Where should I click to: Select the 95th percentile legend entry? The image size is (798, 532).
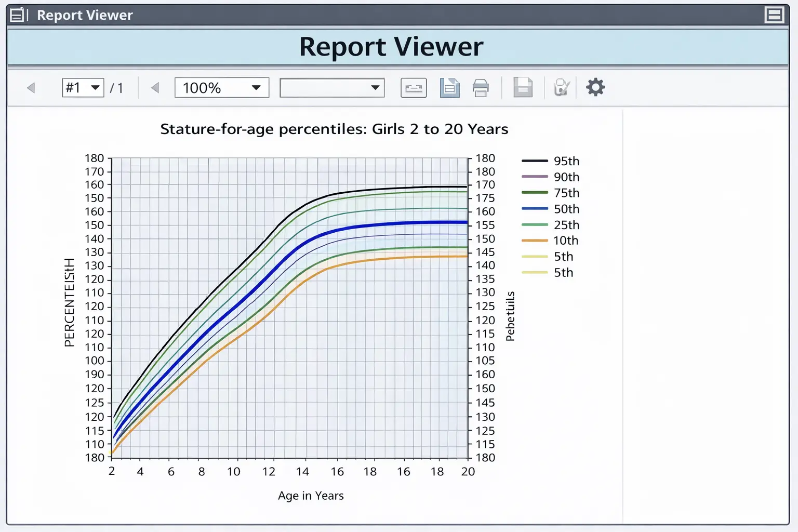[x=566, y=161]
